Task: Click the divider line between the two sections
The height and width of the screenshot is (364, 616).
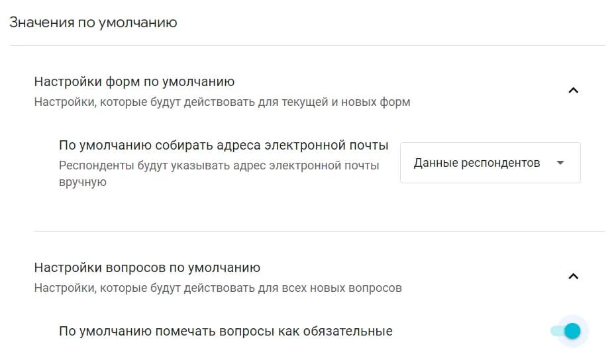Action: [319, 231]
